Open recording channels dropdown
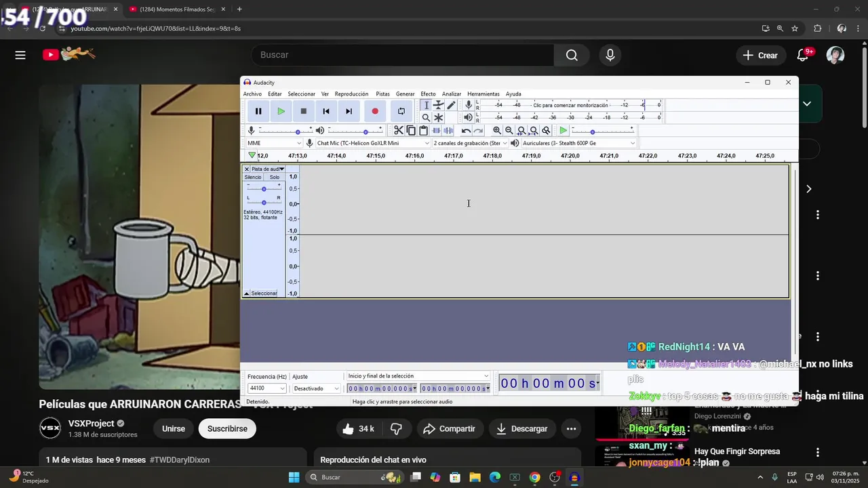Viewport: 868px width, 488px height. coord(470,143)
